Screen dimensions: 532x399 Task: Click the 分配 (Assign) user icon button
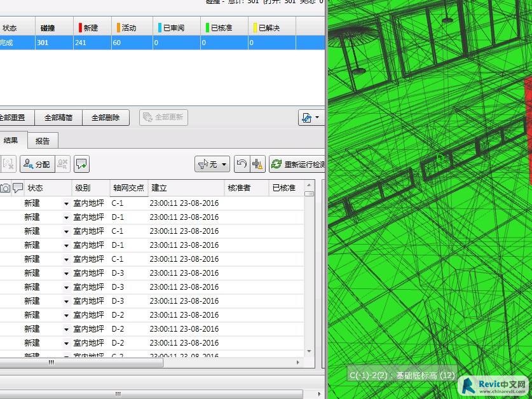tap(37, 164)
